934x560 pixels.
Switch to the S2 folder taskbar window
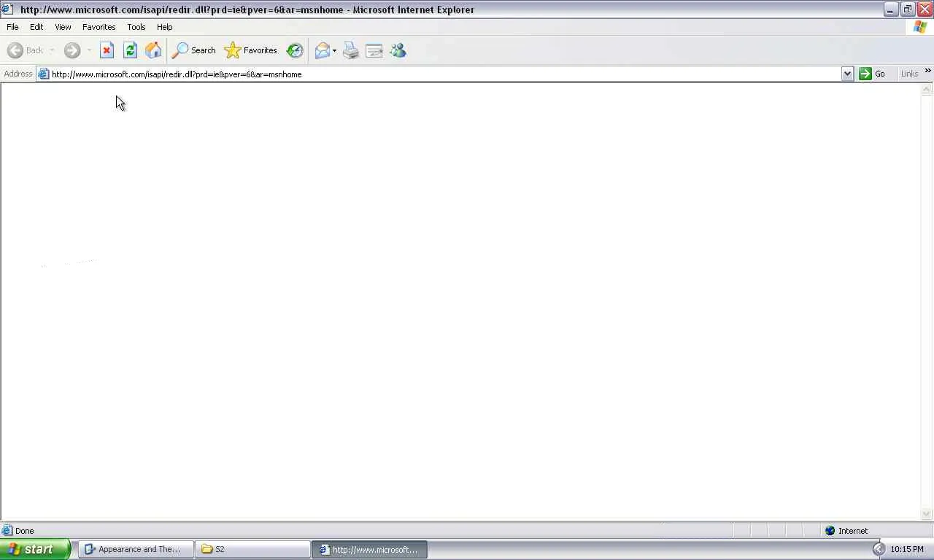[253, 549]
